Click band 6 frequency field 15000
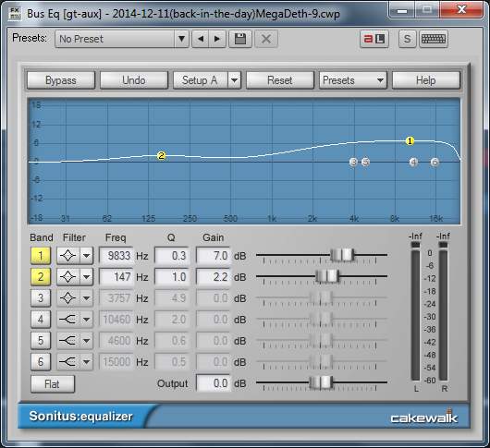Viewport: 490px width, 448px height. click(x=116, y=362)
